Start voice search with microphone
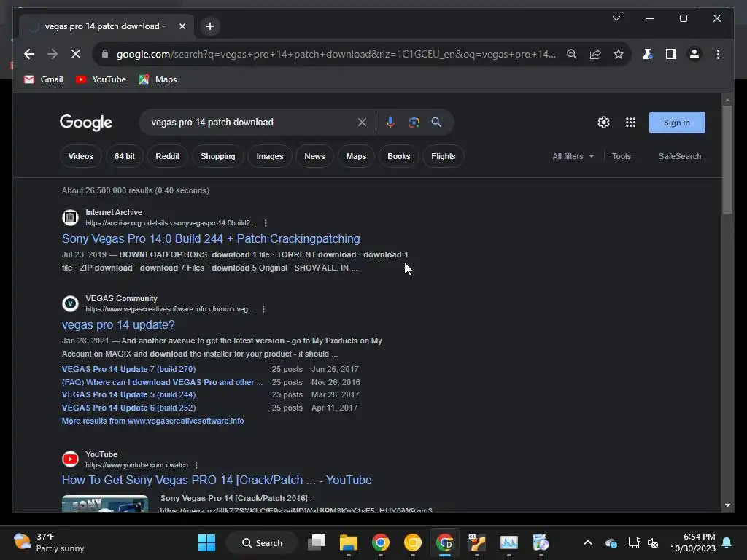 [x=390, y=122]
